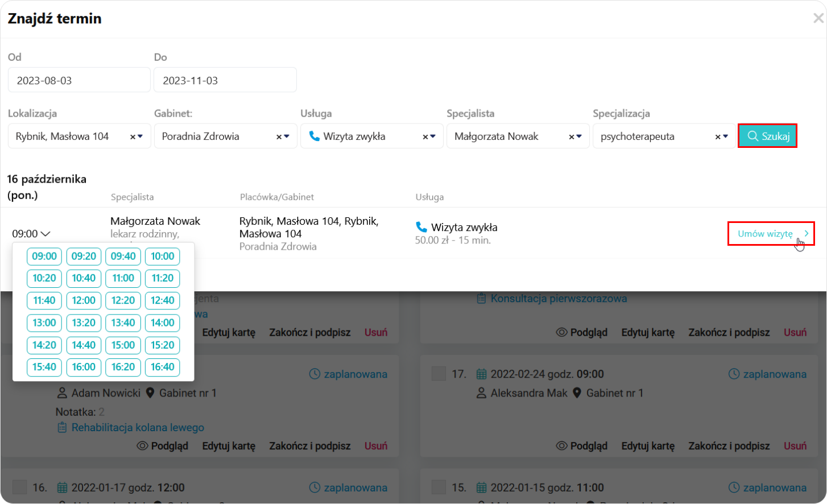Choose the 10:20 time slot
Screen dimensions: 827x504
click(44, 278)
